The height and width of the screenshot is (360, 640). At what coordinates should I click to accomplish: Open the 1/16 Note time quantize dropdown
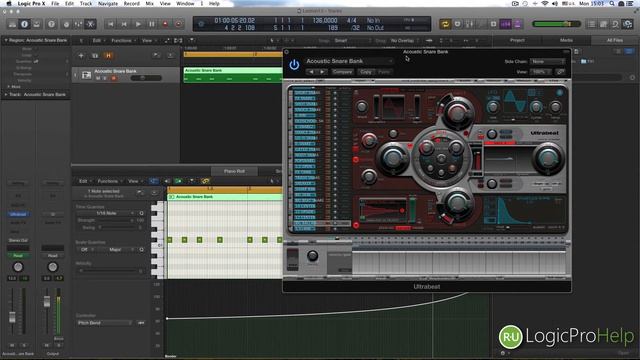[106, 213]
